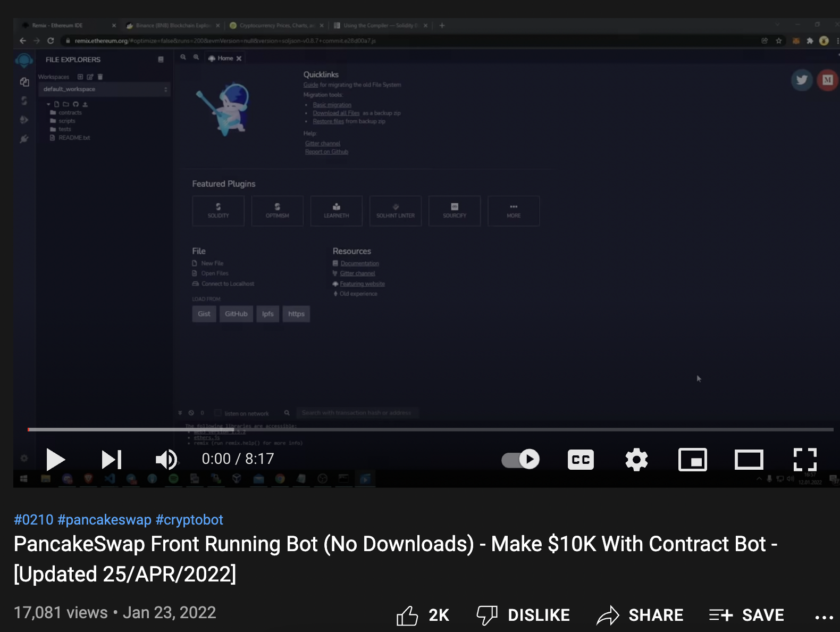Play the video
Viewport: 840px width, 632px height.
55,460
